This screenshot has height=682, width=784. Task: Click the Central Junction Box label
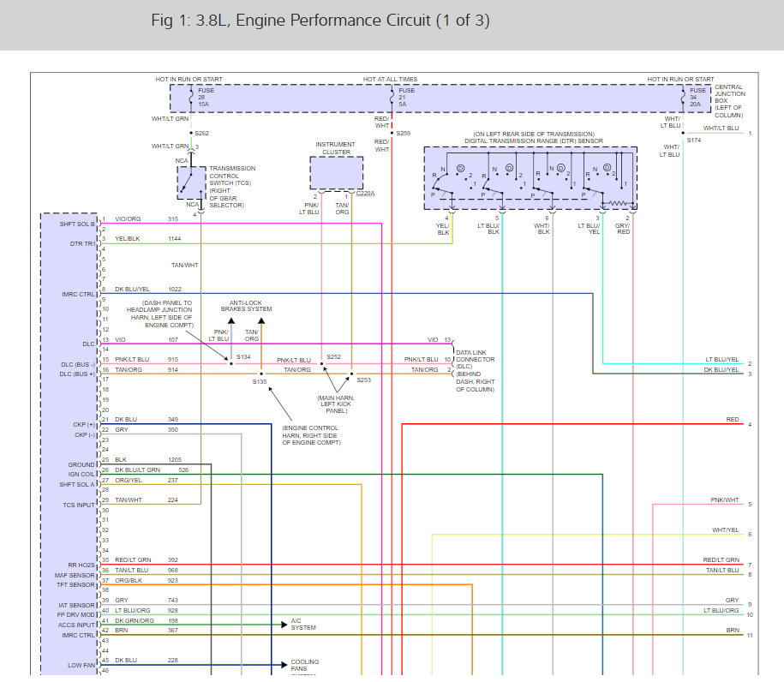pyautogui.click(x=728, y=100)
